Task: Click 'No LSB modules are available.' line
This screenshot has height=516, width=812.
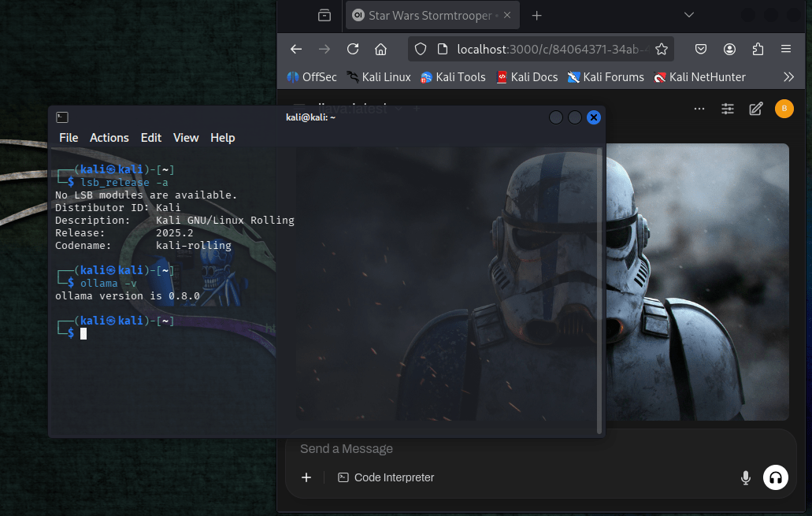Action: 146,195
